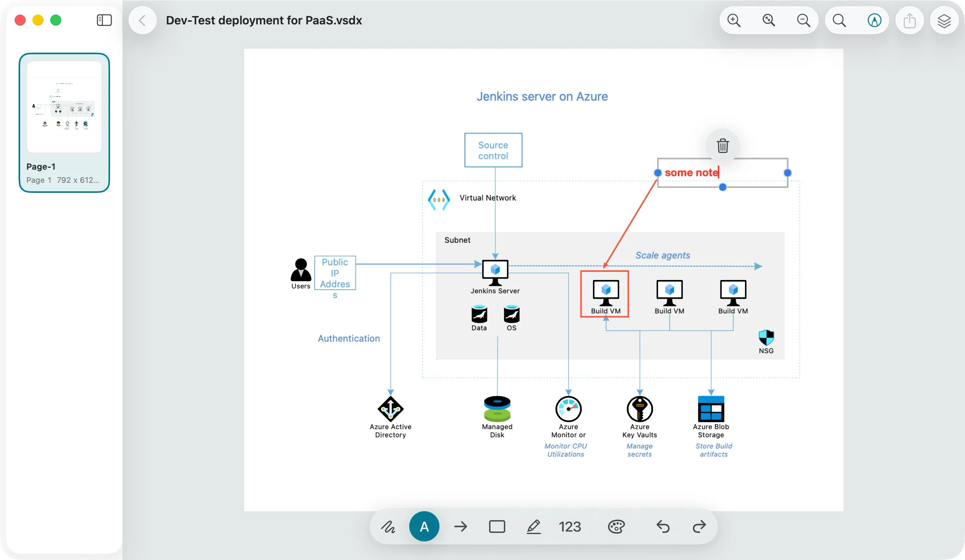This screenshot has height=560, width=965.
Task: Select the 123 numbering tool
Action: coord(570,527)
